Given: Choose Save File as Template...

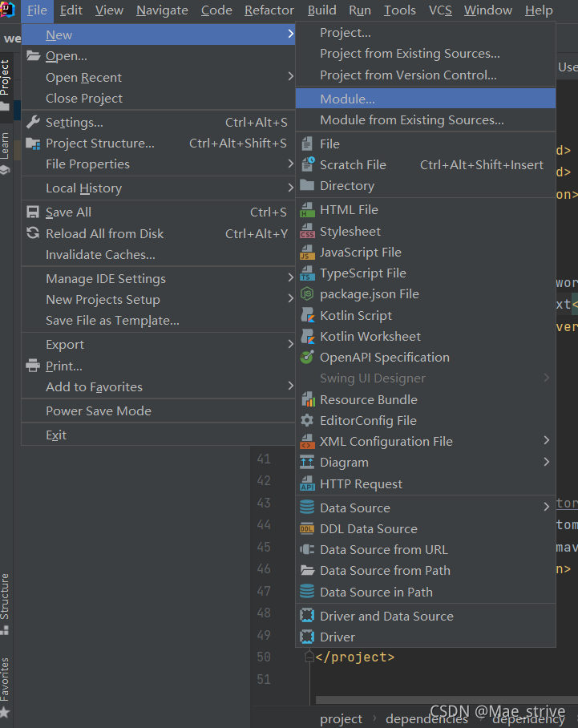Looking at the screenshot, I should 158,321.
